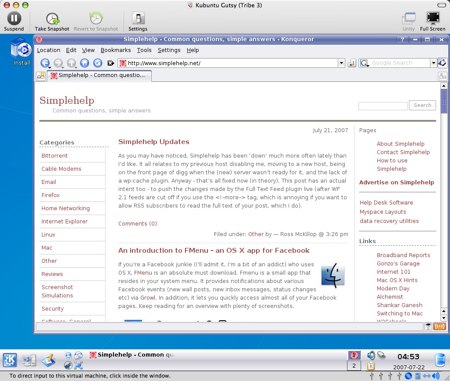Open the Broadband Reports link
This screenshot has width=450, height=381.
click(403, 255)
